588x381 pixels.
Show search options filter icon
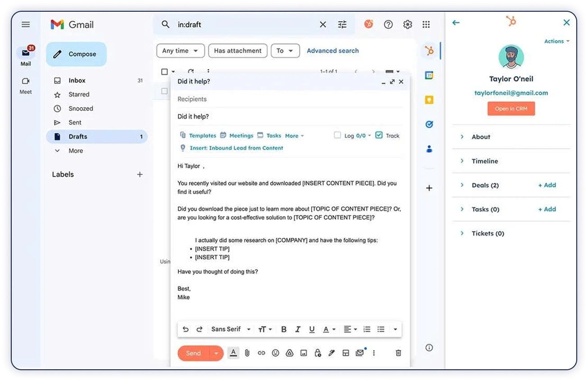342,25
